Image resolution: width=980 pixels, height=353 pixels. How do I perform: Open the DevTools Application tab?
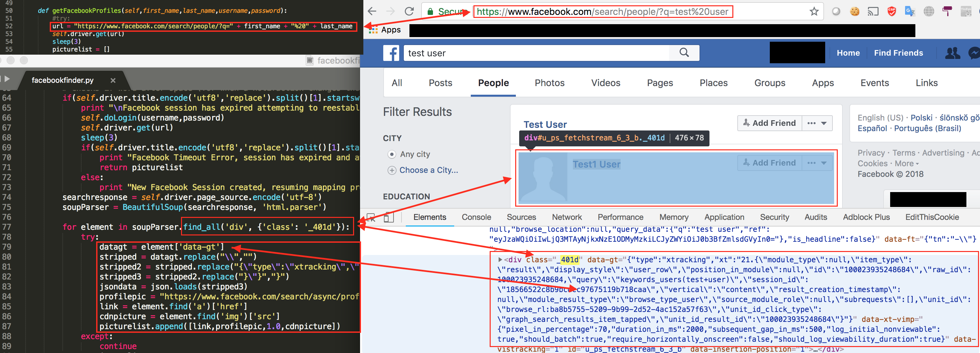pos(724,217)
